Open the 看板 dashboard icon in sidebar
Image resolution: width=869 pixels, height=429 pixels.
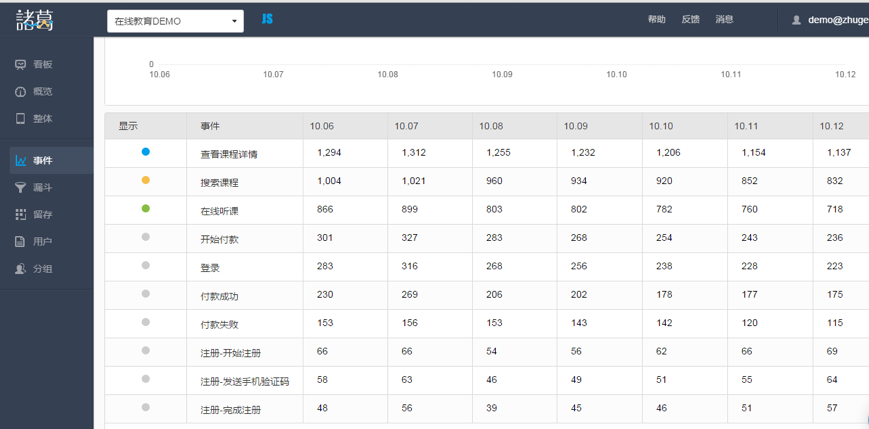tap(21, 64)
